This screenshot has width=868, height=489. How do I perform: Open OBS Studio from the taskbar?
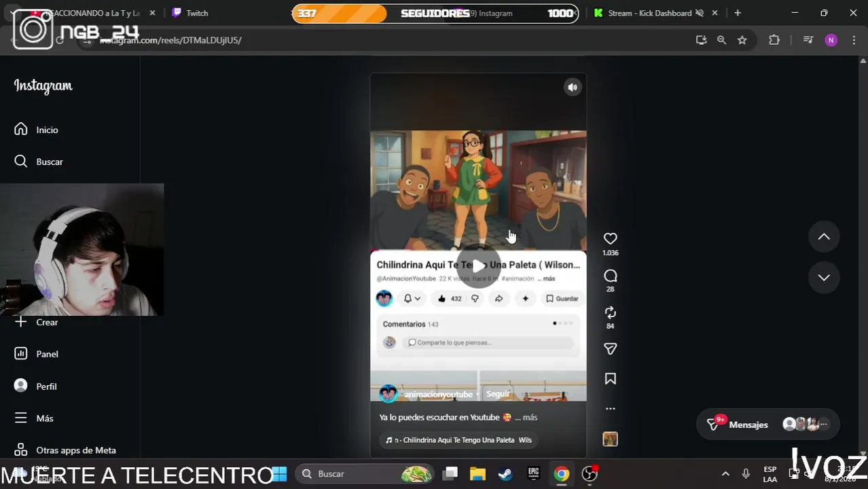point(590,473)
